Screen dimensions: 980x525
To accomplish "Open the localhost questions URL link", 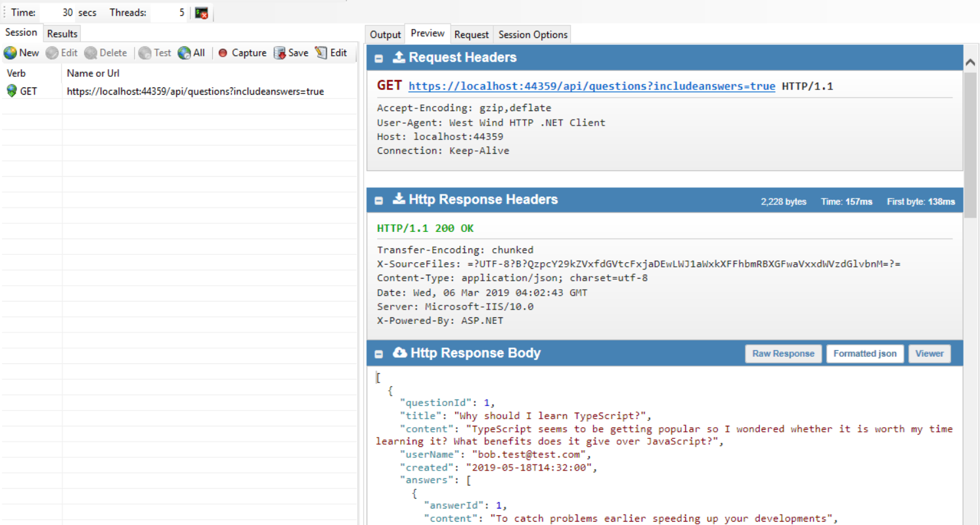I will [591, 87].
